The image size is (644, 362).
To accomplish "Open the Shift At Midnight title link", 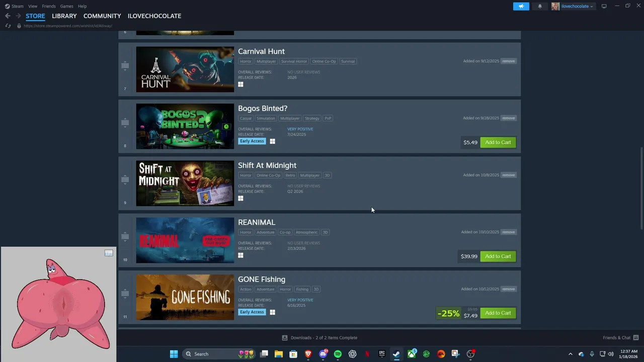I will tap(267, 165).
